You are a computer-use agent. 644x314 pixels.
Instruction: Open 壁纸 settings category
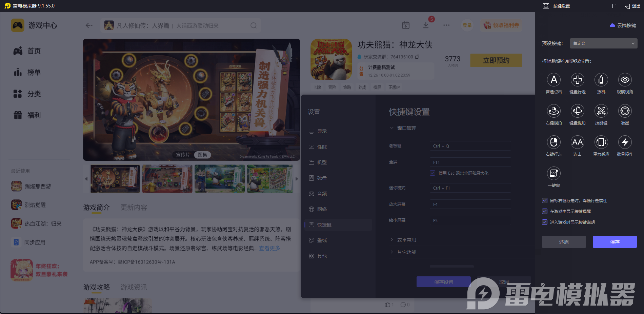point(338,240)
